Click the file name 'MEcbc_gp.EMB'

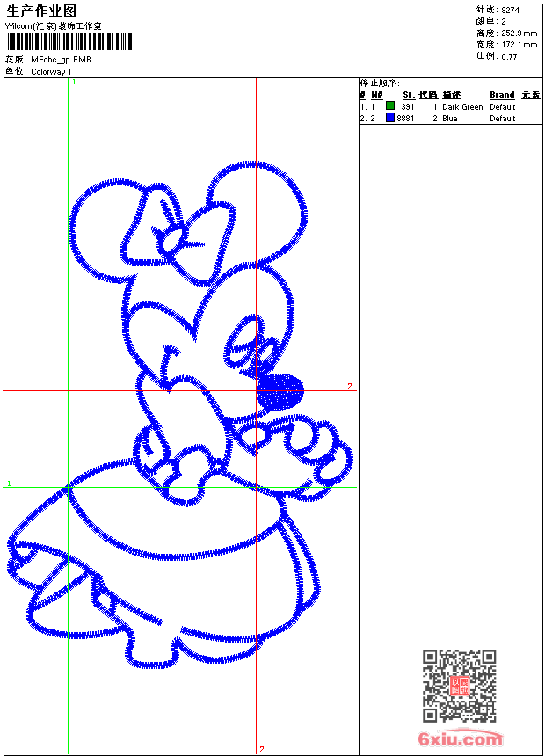[x=61, y=60]
